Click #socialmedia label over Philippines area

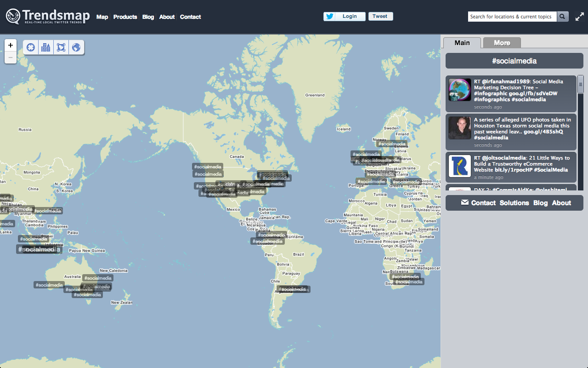(47, 211)
